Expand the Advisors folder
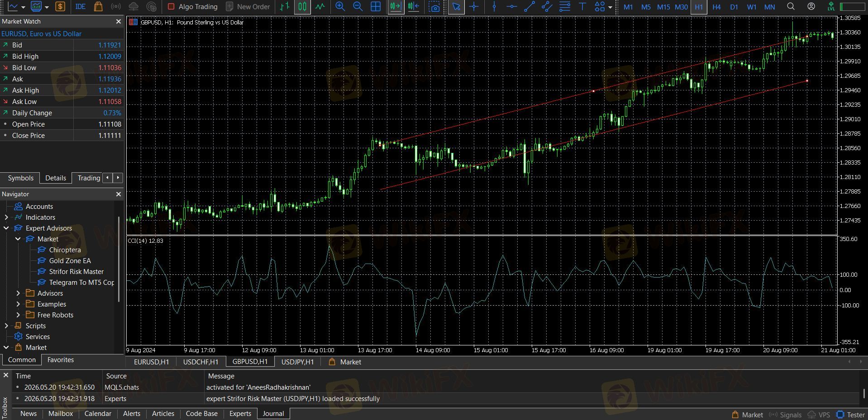Image resolution: width=868 pixels, height=420 pixels. [x=18, y=293]
